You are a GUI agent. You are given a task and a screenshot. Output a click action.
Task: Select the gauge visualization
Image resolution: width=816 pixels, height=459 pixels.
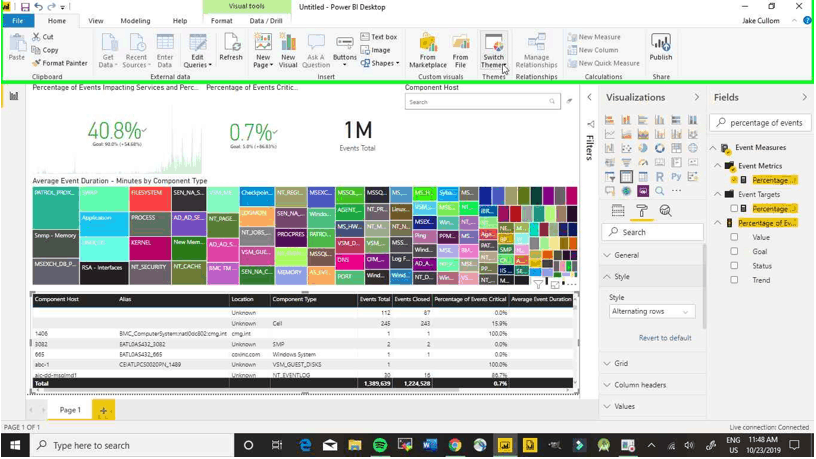tap(643, 162)
